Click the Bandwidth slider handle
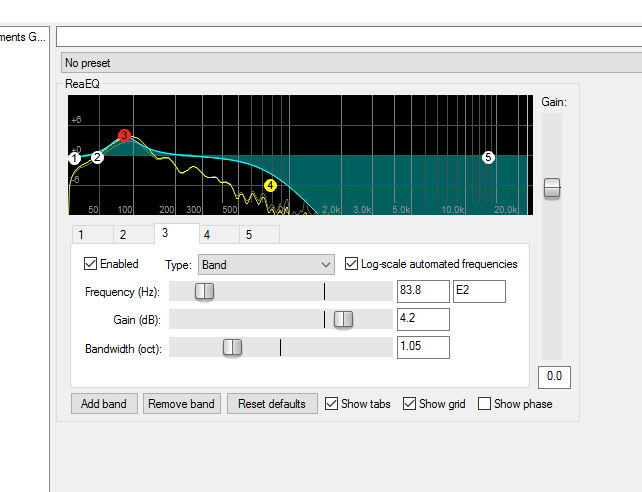The image size is (642, 492). (x=232, y=347)
